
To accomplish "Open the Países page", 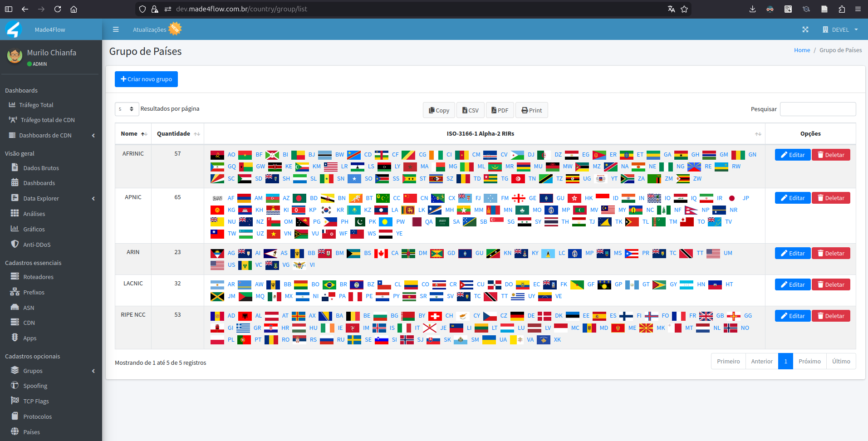I will point(31,432).
